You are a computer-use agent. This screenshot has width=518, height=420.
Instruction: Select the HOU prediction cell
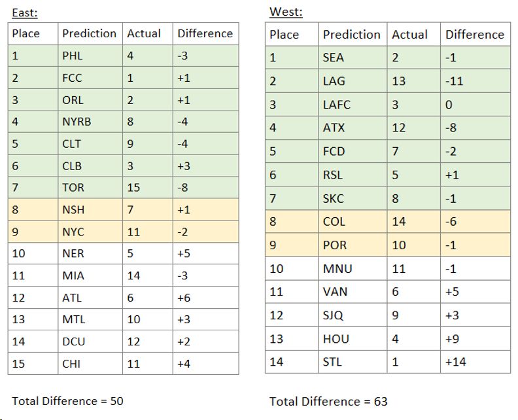pos(336,339)
